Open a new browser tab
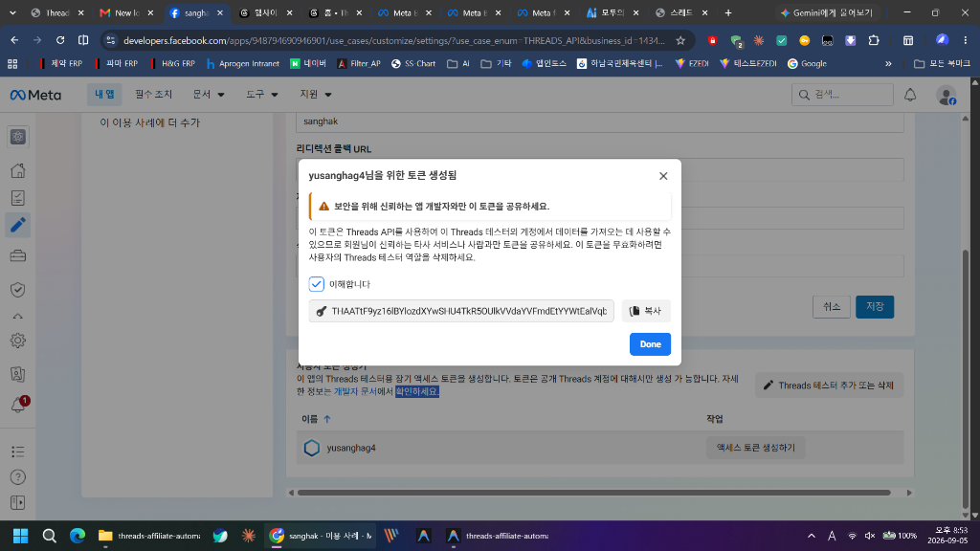The width and height of the screenshot is (980, 551). click(728, 12)
